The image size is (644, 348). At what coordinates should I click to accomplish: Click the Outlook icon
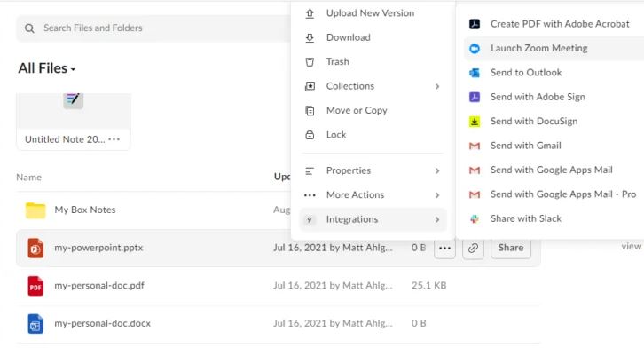(475, 73)
